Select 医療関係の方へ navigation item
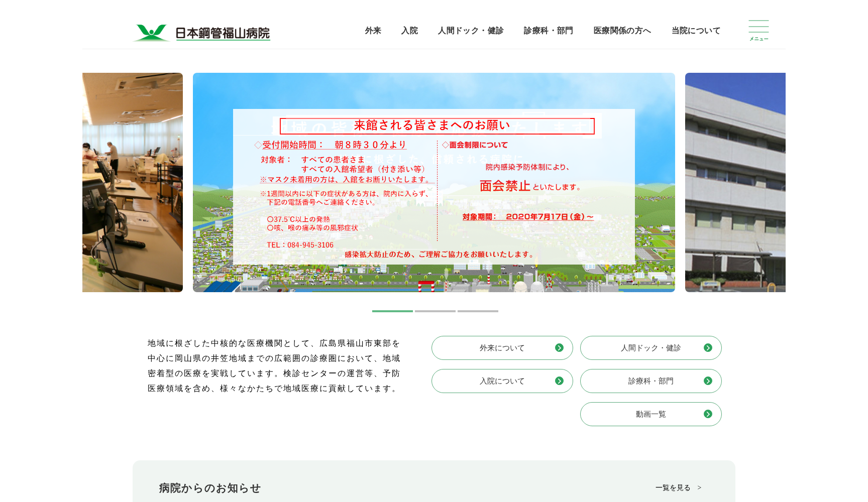Screen dimensions: 868x502 621,31
